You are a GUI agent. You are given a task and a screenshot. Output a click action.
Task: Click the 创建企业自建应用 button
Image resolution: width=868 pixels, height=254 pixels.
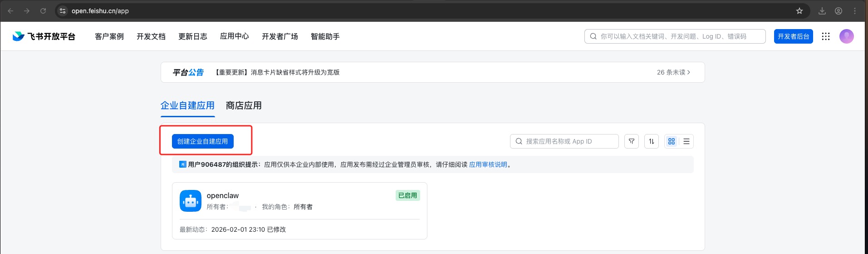click(x=203, y=141)
